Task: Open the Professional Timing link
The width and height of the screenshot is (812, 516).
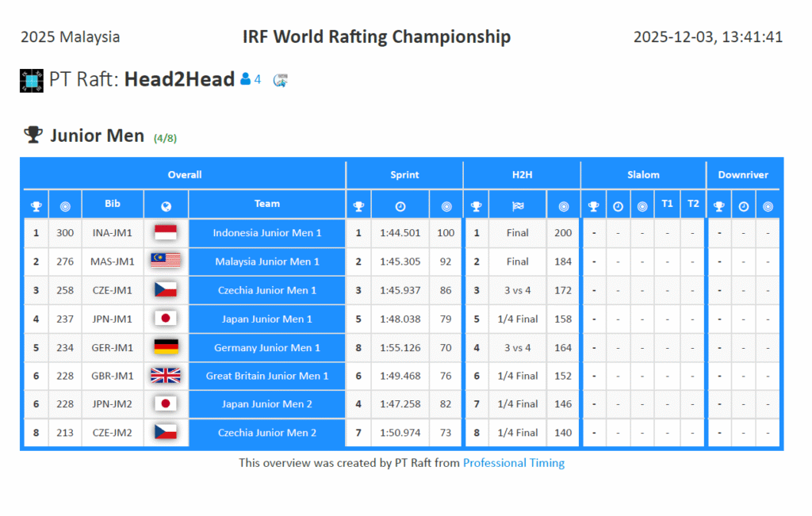Action: coord(514,463)
